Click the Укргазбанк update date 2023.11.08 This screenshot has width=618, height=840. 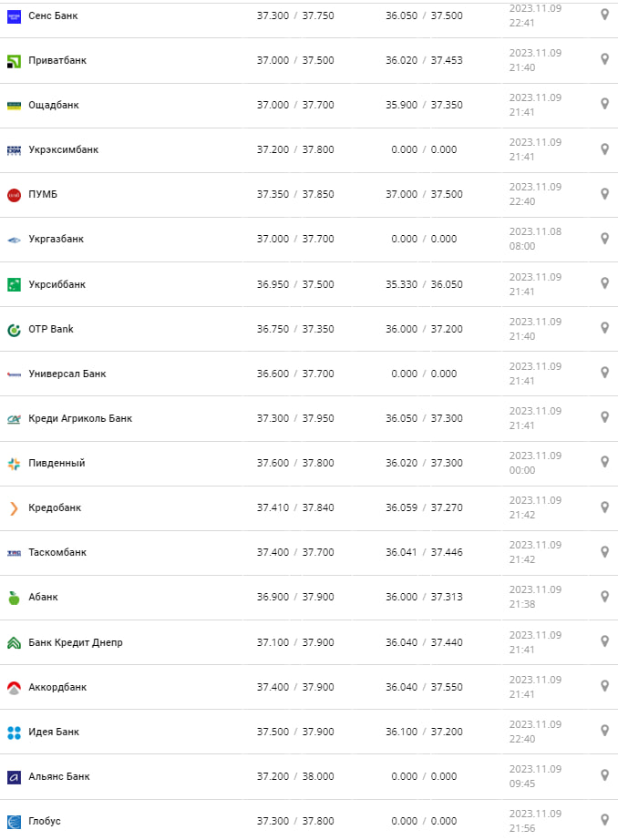tap(535, 232)
